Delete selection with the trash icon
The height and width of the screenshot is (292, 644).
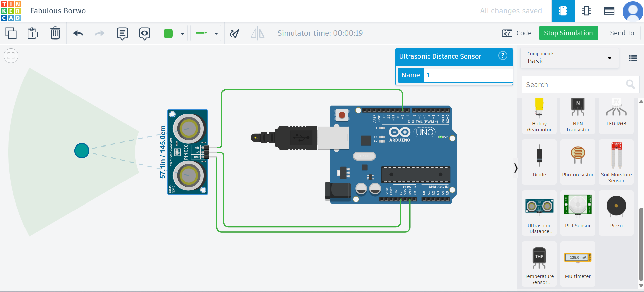click(x=55, y=33)
